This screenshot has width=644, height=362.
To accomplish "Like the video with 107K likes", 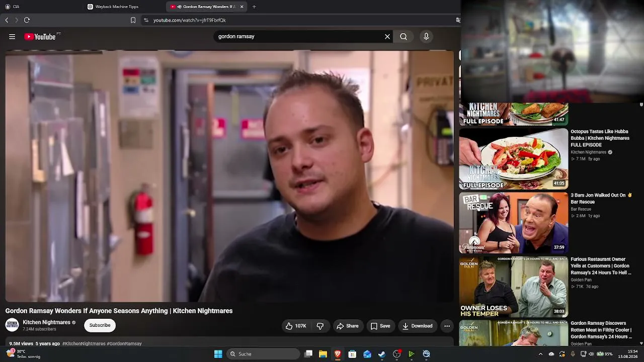I will pos(296,326).
